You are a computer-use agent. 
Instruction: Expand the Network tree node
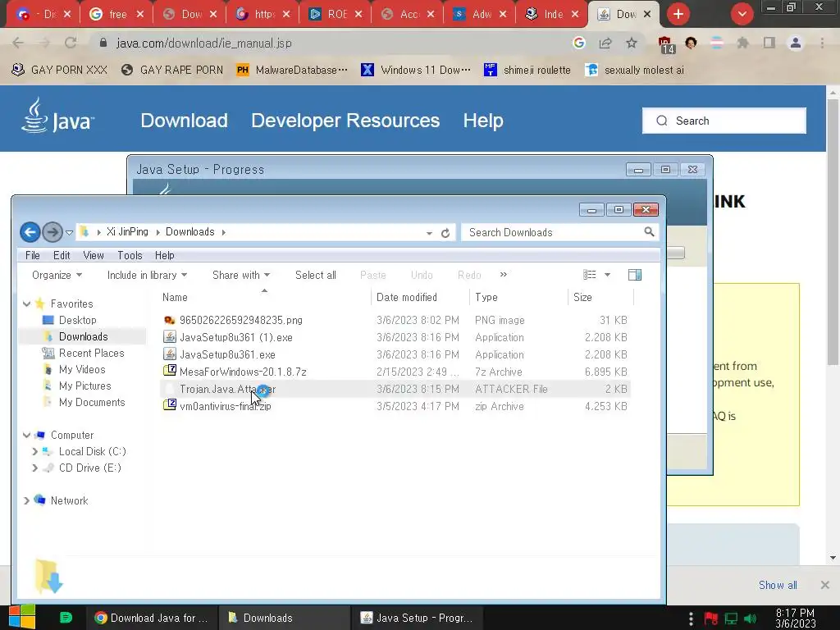26,500
